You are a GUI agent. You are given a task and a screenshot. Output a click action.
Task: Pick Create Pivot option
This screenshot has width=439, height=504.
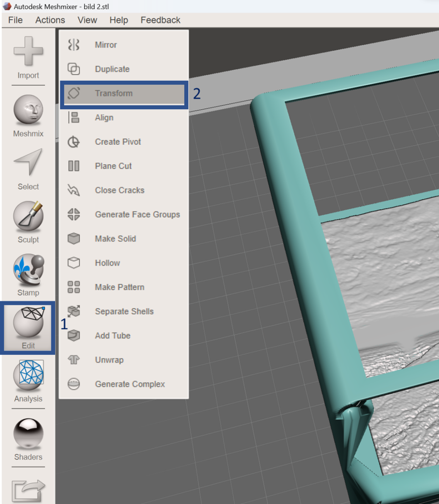point(124,142)
